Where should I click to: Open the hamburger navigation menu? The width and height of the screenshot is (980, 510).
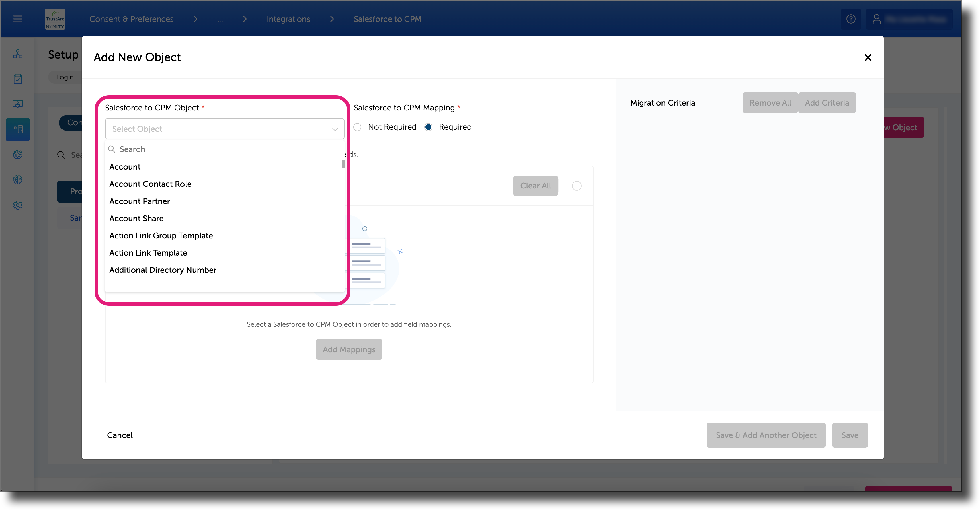point(17,19)
